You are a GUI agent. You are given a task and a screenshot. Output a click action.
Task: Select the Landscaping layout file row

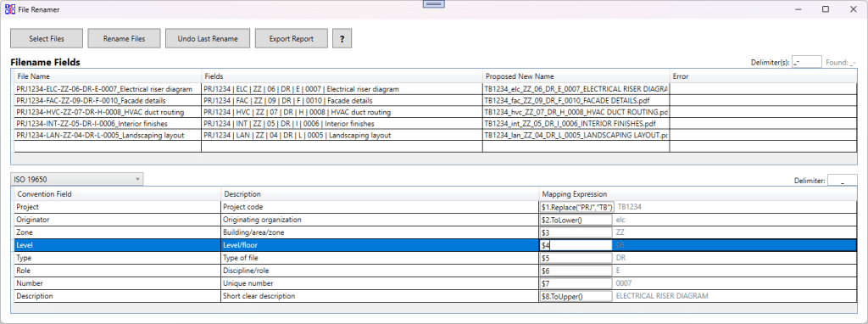pos(435,135)
